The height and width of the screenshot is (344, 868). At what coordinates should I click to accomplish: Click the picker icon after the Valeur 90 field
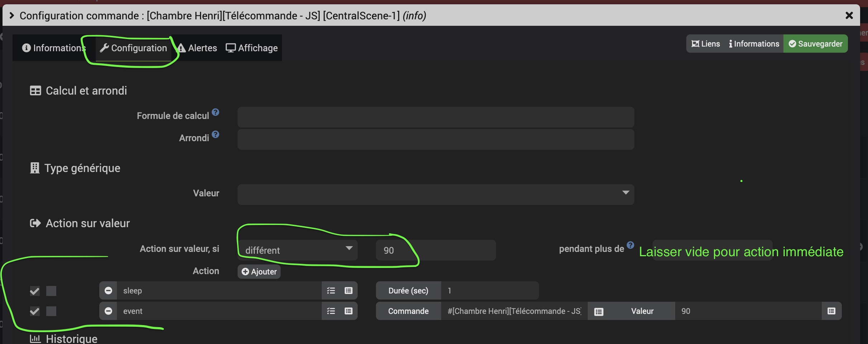point(831,311)
